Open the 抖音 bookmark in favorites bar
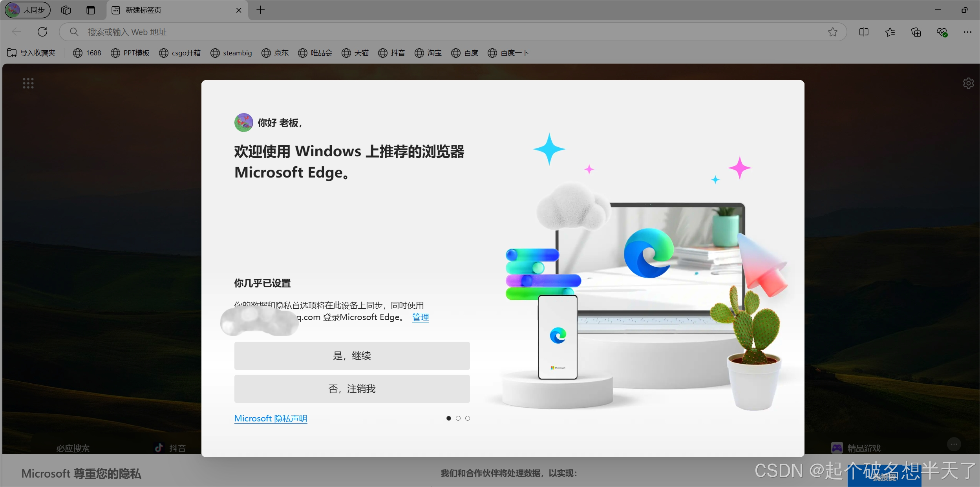Image resolution: width=980 pixels, height=487 pixels. click(x=392, y=53)
